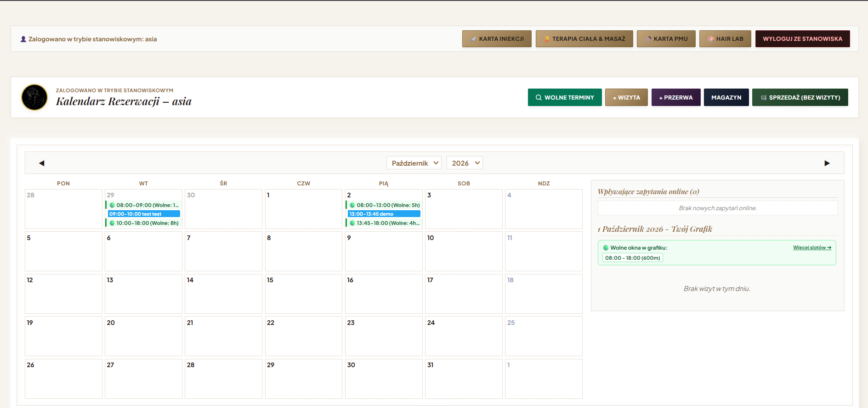Open Sprzedaż (bez wizyty) sale
The image size is (868, 408).
pos(800,97)
